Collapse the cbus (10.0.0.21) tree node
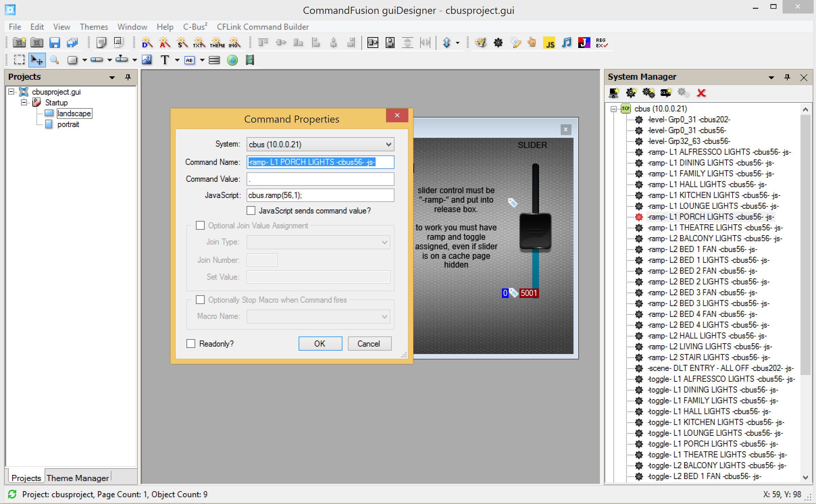Image resolution: width=816 pixels, height=504 pixels. pos(614,109)
